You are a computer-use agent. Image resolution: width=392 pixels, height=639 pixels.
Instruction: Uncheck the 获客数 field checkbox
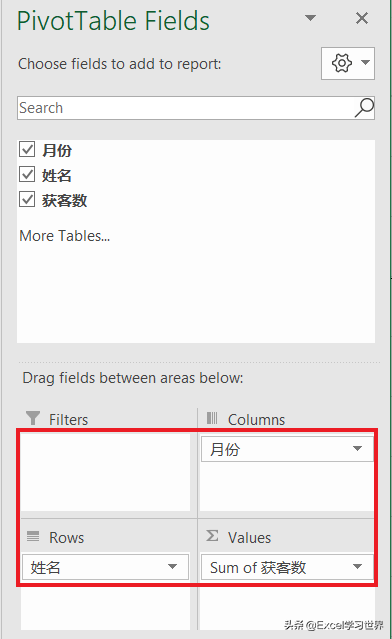tap(27, 200)
